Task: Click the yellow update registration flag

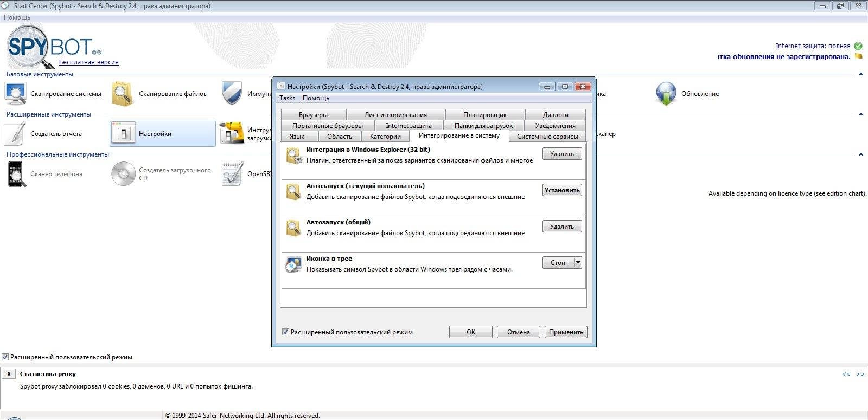Action: click(x=859, y=56)
